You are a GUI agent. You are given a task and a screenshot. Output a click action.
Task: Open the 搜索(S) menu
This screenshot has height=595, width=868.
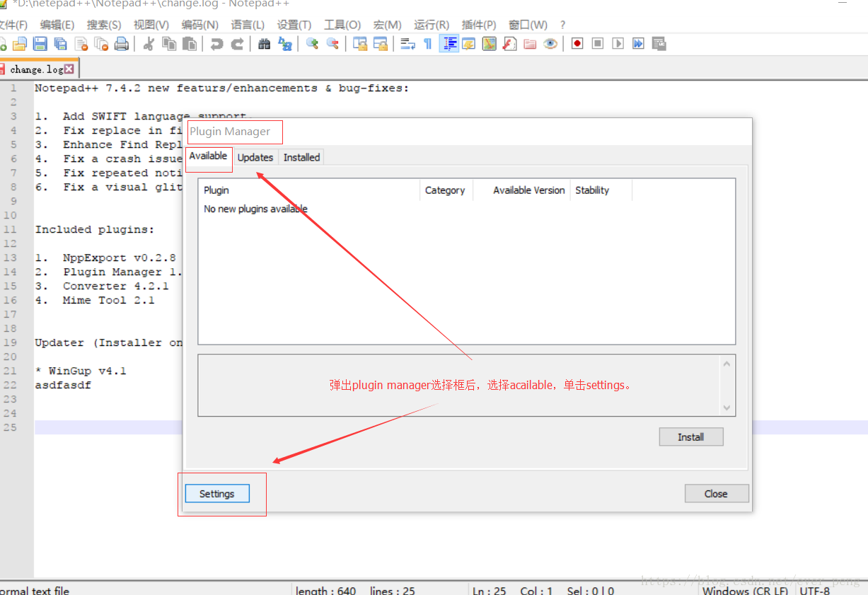[x=104, y=25]
